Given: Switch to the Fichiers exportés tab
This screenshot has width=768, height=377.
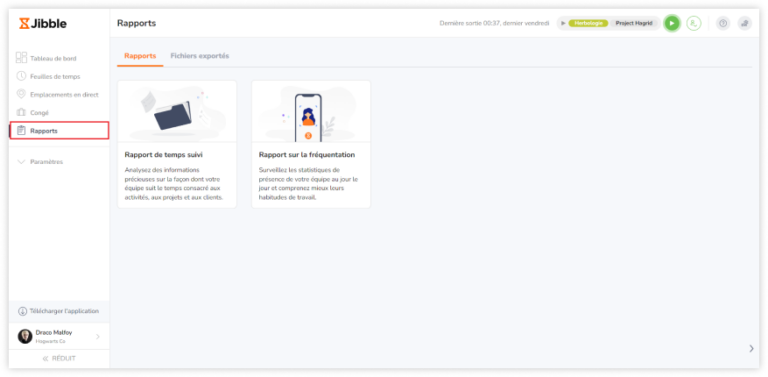Looking at the screenshot, I should [x=199, y=56].
